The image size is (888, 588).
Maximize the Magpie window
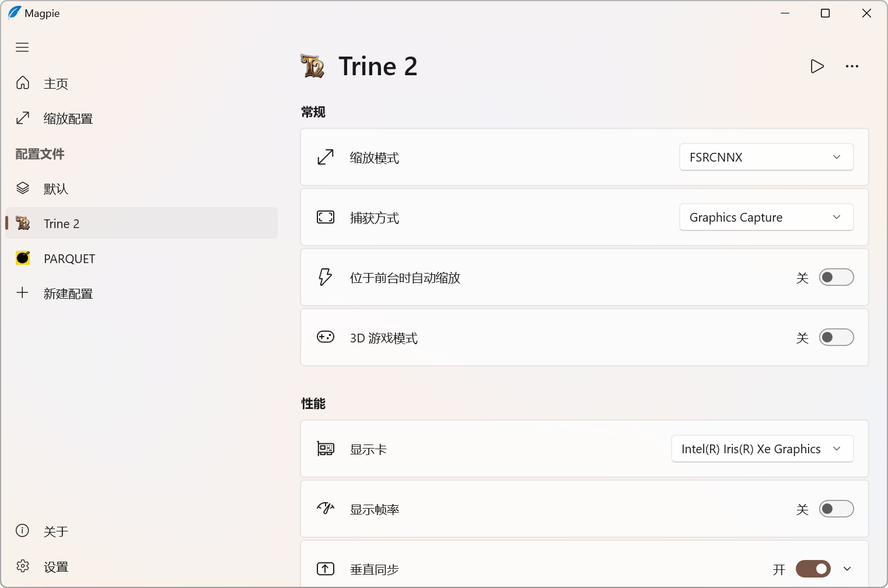point(825,13)
